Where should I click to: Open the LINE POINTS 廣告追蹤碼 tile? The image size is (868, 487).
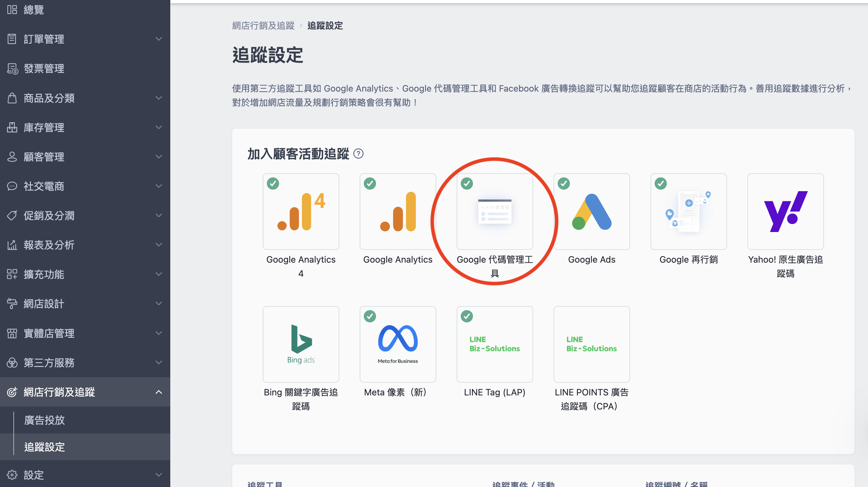[591, 344]
